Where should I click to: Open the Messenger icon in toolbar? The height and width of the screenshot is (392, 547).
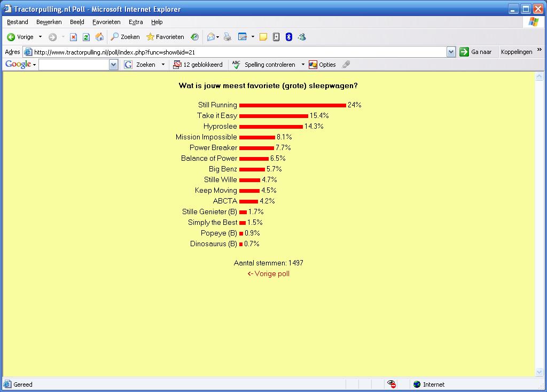point(302,37)
